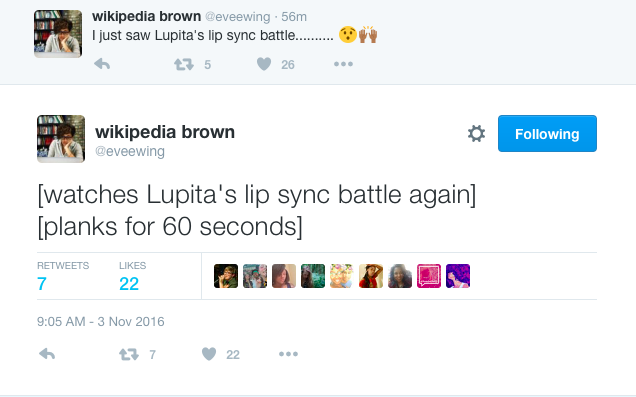Reply to the main lip sync tweet
The width and height of the screenshot is (636, 397).
click(x=47, y=354)
